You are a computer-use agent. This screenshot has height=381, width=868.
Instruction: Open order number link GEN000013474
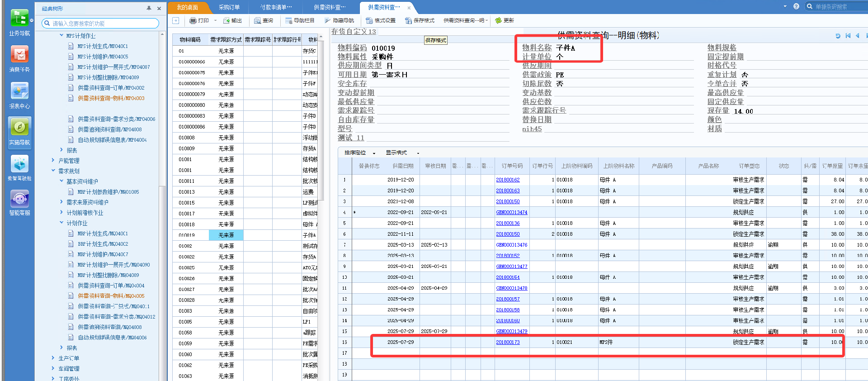coord(511,212)
